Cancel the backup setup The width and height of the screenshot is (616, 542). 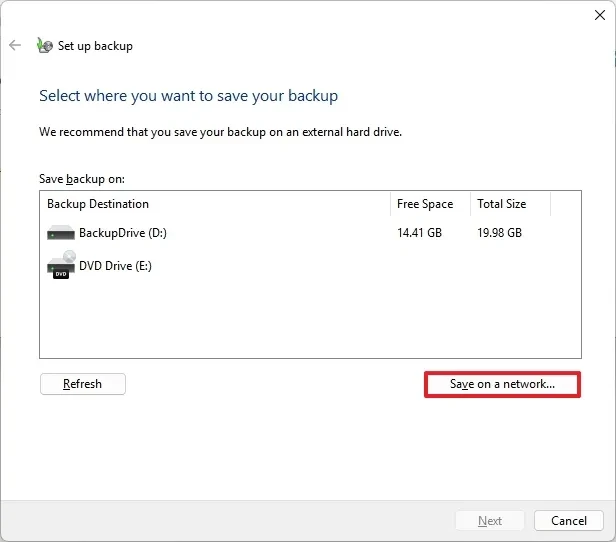click(569, 520)
